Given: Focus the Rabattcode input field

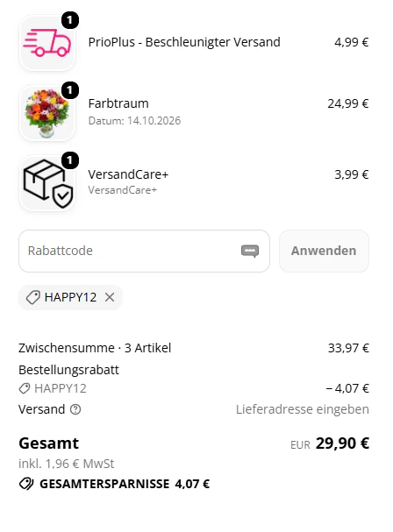Looking at the screenshot, I should click(x=145, y=251).
